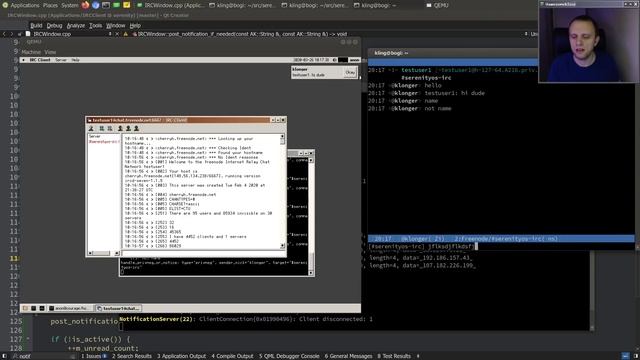
Task: Open QEMU Machine menu
Action: [x=31, y=52]
